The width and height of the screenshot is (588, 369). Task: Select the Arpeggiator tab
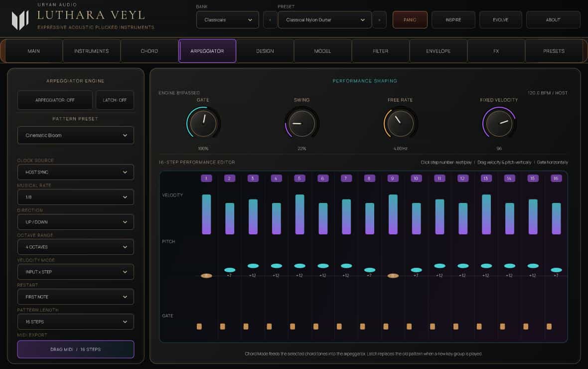coord(207,51)
